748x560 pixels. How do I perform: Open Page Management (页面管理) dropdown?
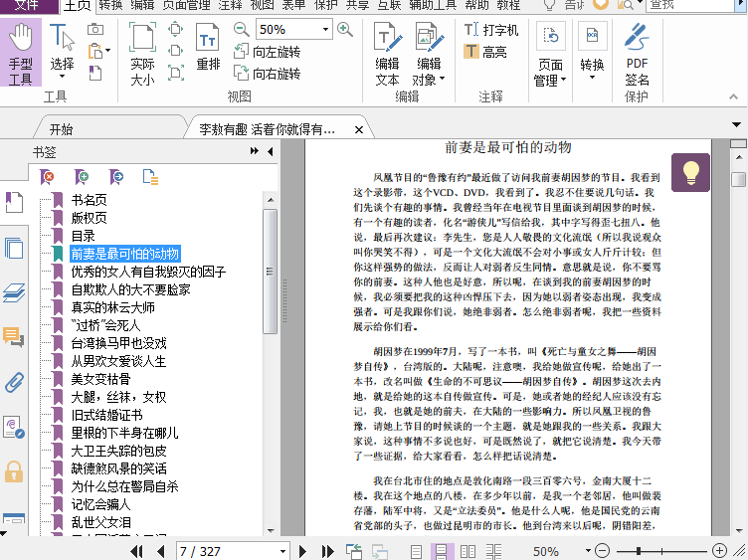(550, 54)
